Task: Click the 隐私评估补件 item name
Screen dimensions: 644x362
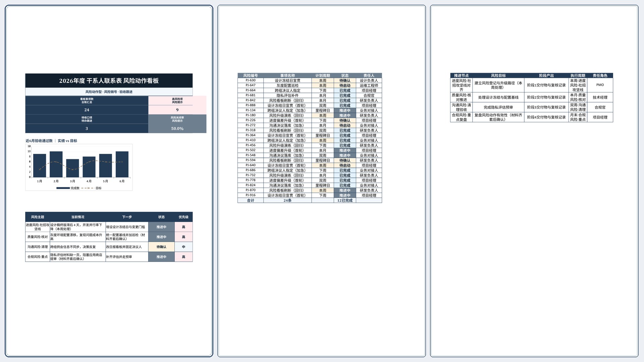Action: point(287,96)
